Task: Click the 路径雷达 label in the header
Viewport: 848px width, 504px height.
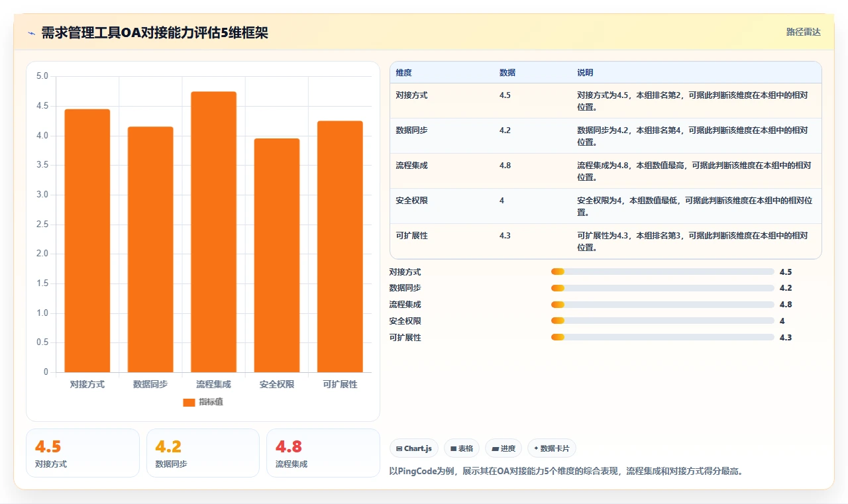Action: pos(803,32)
